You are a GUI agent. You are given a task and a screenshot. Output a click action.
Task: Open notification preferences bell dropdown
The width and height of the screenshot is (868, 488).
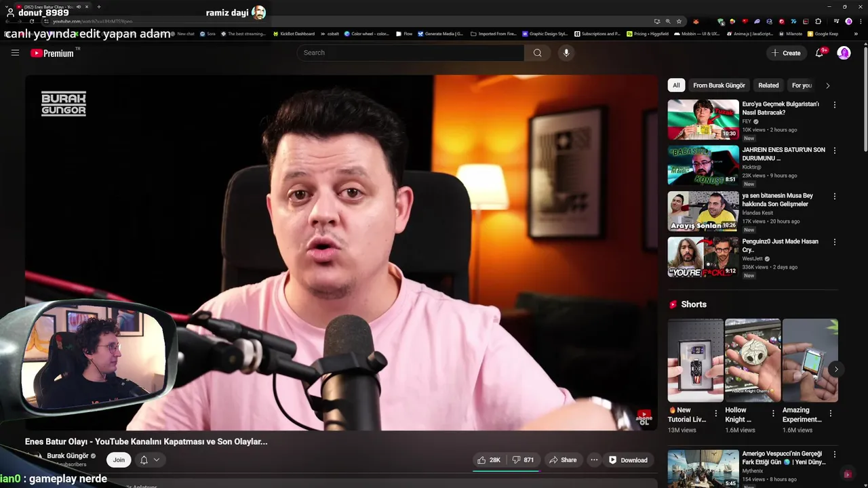click(150, 460)
